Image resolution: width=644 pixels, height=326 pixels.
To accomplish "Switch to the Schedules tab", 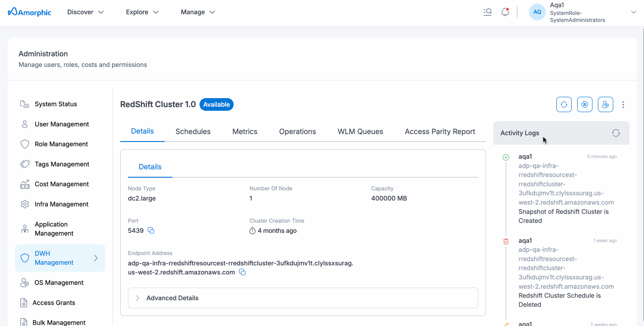I will tap(193, 132).
